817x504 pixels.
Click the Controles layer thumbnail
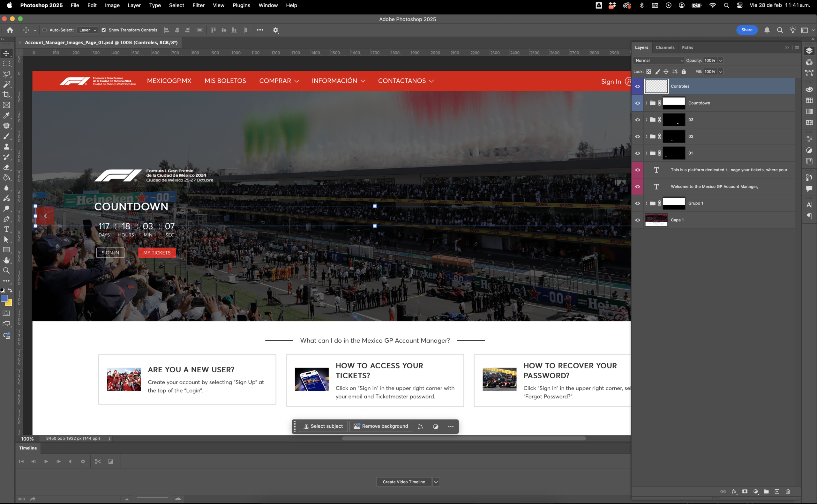coord(656,86)
